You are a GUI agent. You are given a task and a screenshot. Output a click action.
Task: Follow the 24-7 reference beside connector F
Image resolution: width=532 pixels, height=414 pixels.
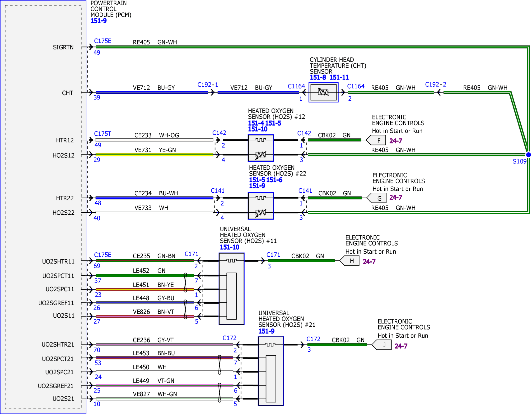pyautogui.click(x=396, y=141)
